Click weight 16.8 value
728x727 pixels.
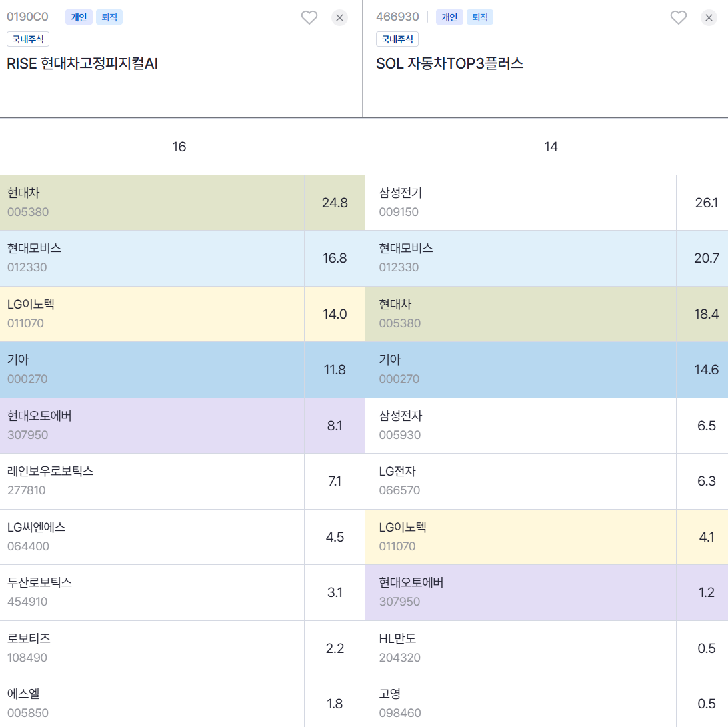coord(335,258)
